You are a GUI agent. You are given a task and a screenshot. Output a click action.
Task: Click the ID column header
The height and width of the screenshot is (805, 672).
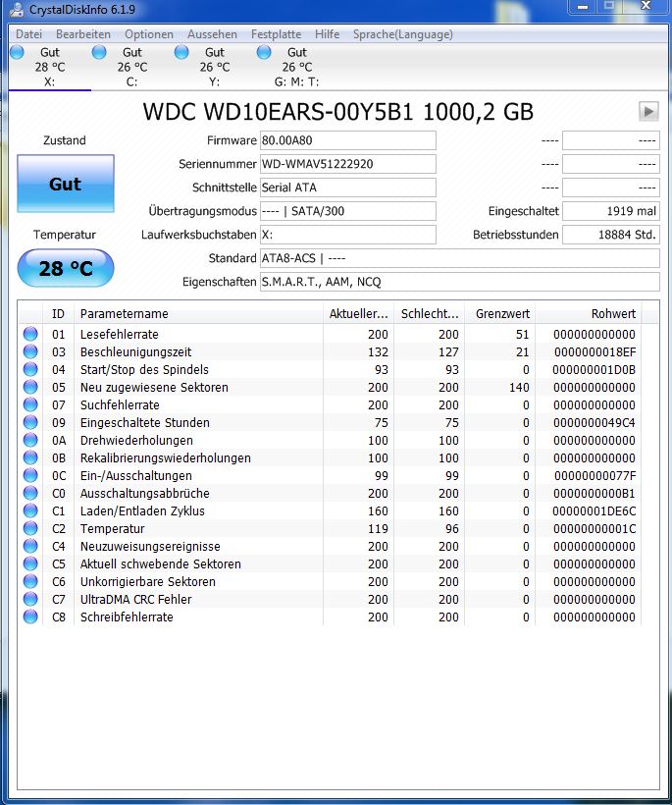click(58, 314)
